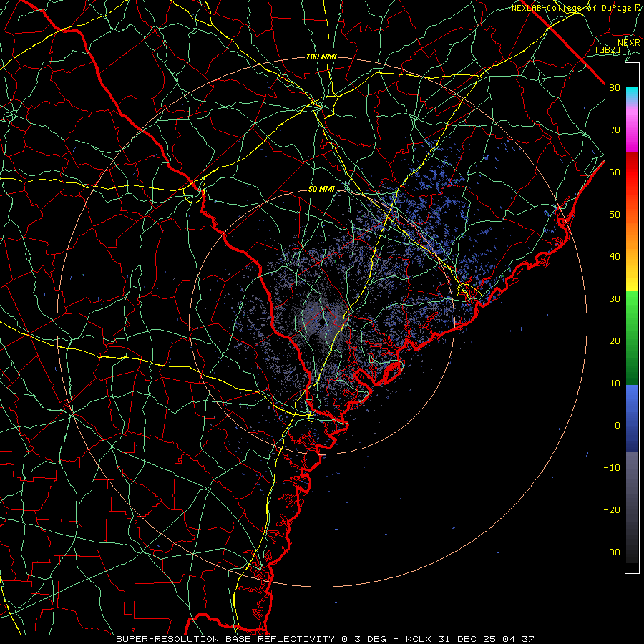Click the magenta segment of the color bar
The width and height of the screenshot is (644, 644).
pyautogui.click(x=632, y=137)
